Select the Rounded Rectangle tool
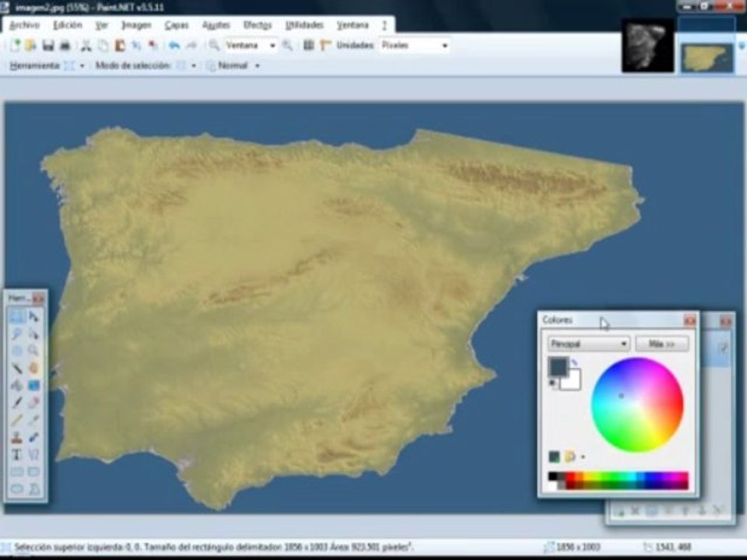 pyautogui.click(x=33, y=472)
